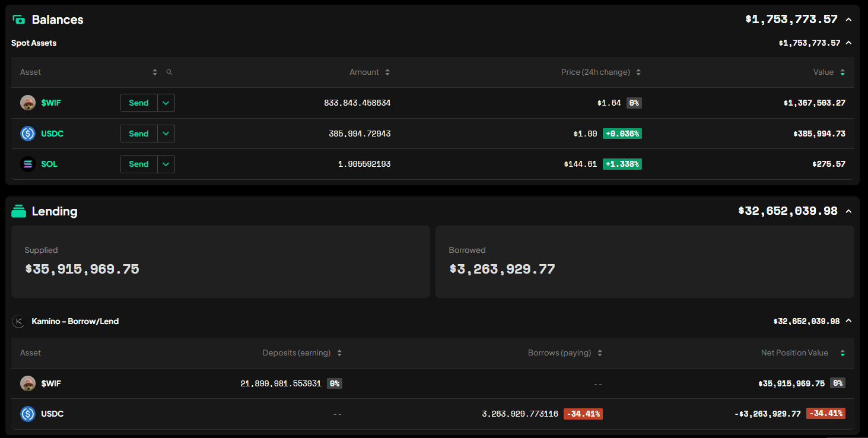Open the dropdown arrow beside $WIF Send
This screenshot has height=438, width=868.
[166, 103]
